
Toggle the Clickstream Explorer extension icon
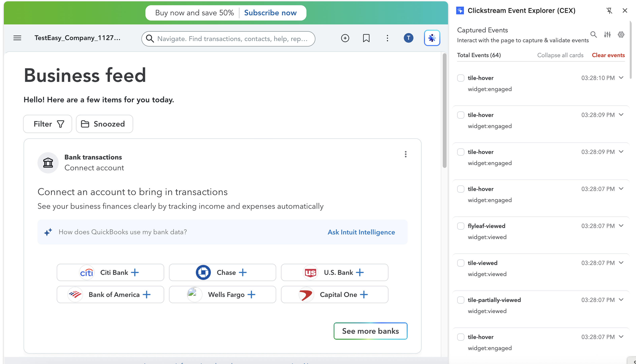click(432, 38)
